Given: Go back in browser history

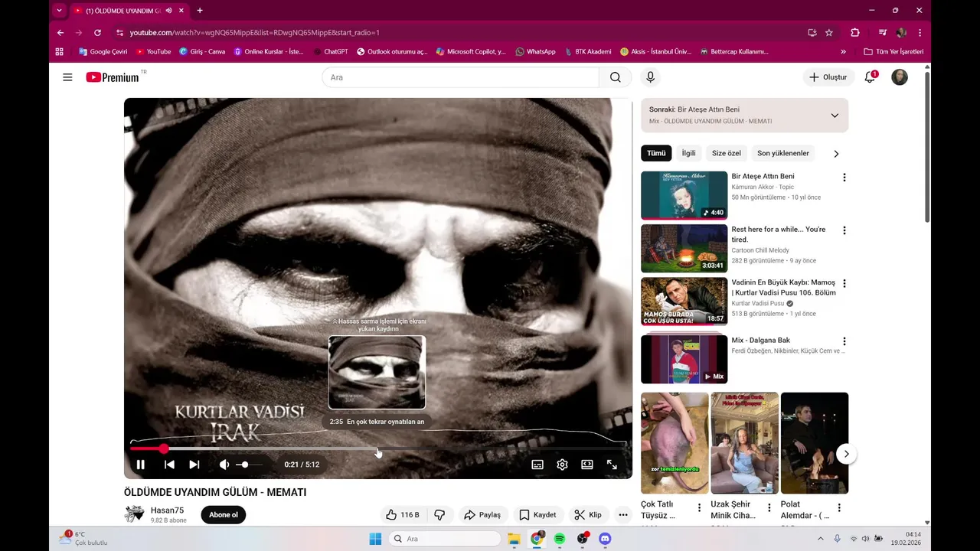Looking at the screenshot, I should tap(60, 33).
